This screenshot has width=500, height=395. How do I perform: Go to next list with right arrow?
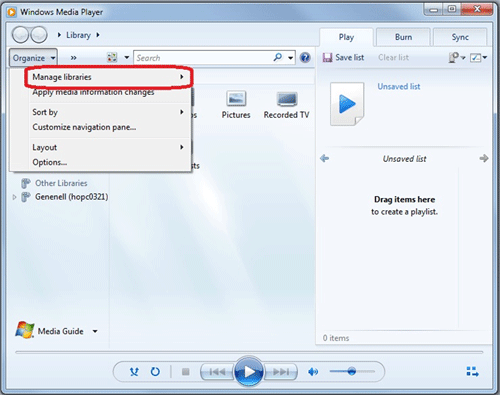point(484,158)
